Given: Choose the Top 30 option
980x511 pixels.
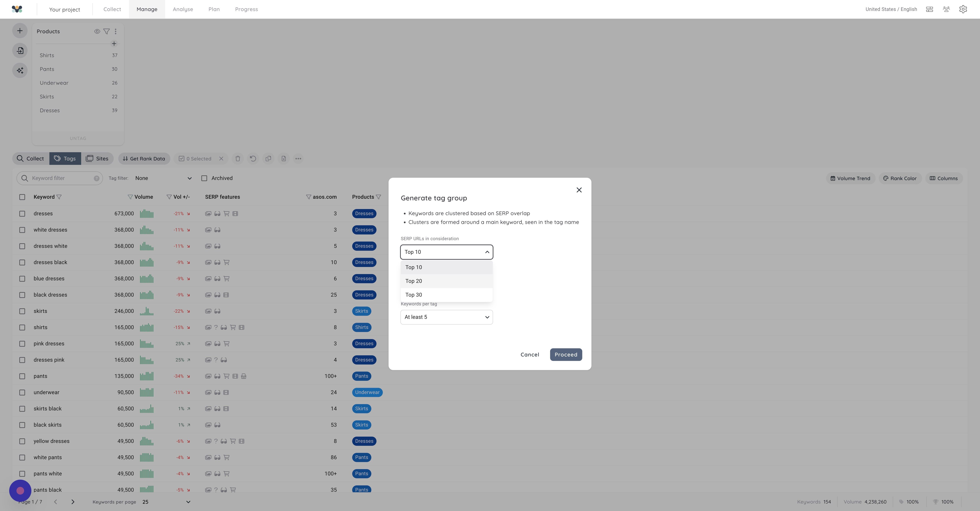Looking at the screenshot, I should [x=447, y=295].
